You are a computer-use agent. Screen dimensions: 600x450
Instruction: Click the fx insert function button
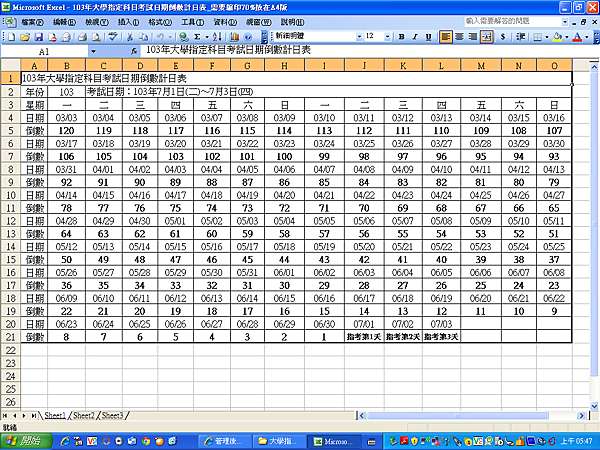tap(134, 51)
